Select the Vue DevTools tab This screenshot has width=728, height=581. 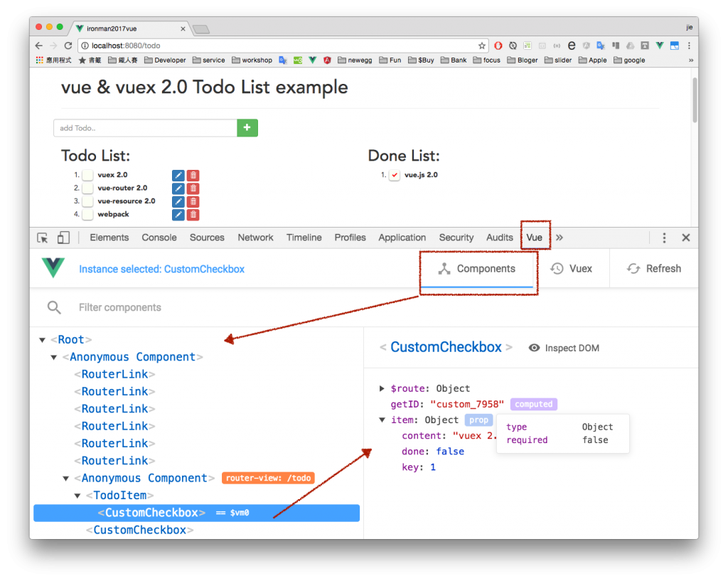click(x=534, y=238)
